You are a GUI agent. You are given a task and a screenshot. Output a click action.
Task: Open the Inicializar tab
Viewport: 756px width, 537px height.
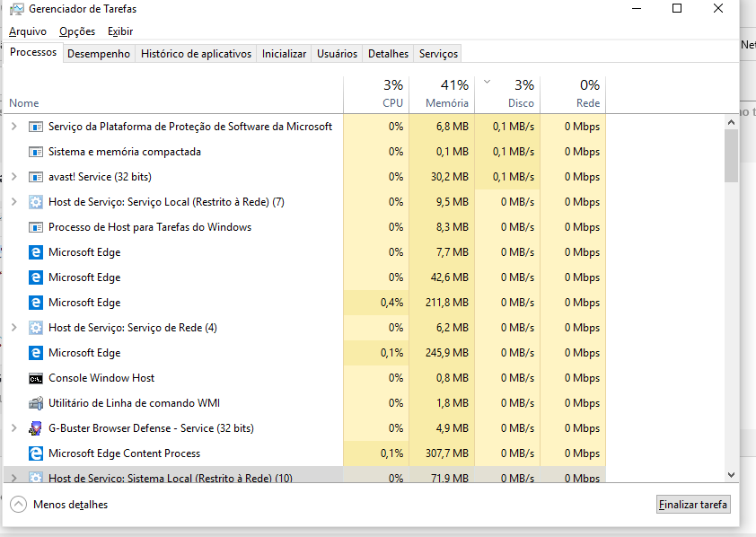pyautogui.click(x=284, y=54)
